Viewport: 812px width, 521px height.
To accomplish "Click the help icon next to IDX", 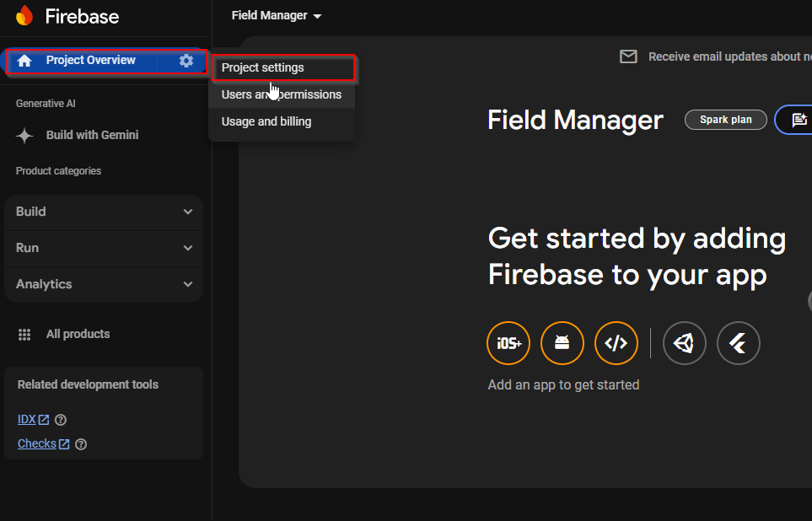I will 61,420.
